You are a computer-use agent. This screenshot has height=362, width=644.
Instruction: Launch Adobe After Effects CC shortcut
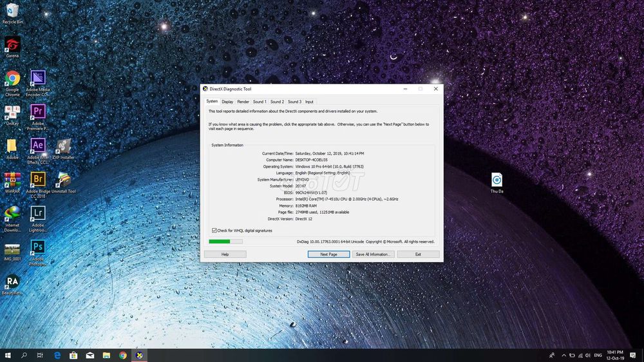click(x=38, y=151)
